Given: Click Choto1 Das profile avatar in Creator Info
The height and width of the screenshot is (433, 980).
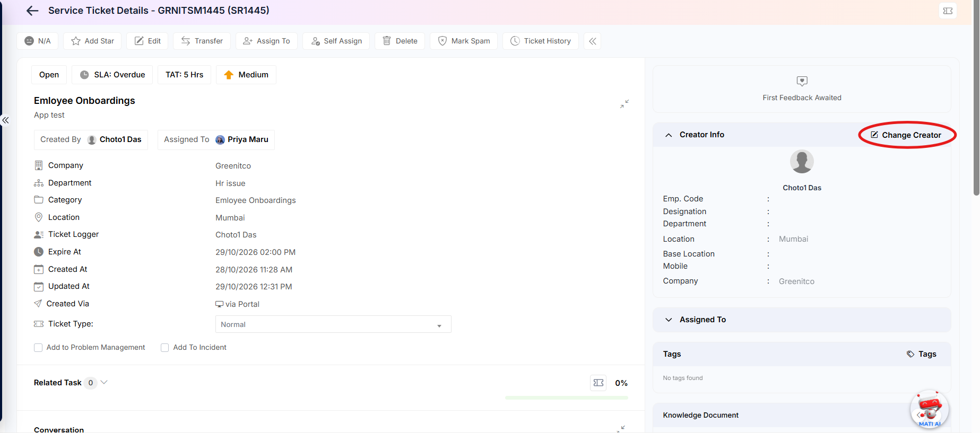Looking at the screenshot, I should 802,162.
